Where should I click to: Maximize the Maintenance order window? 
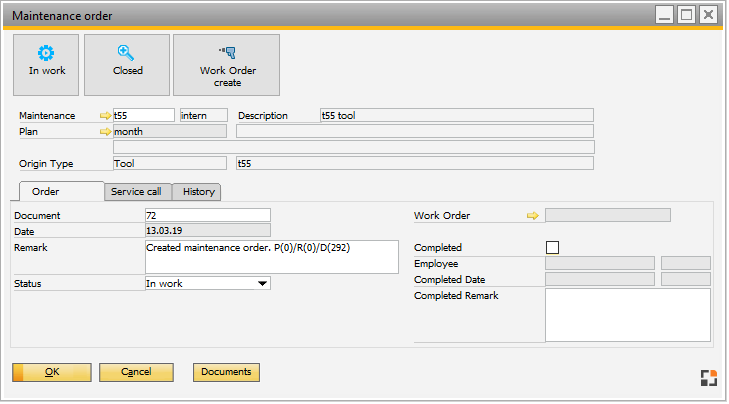click(686, 14)
